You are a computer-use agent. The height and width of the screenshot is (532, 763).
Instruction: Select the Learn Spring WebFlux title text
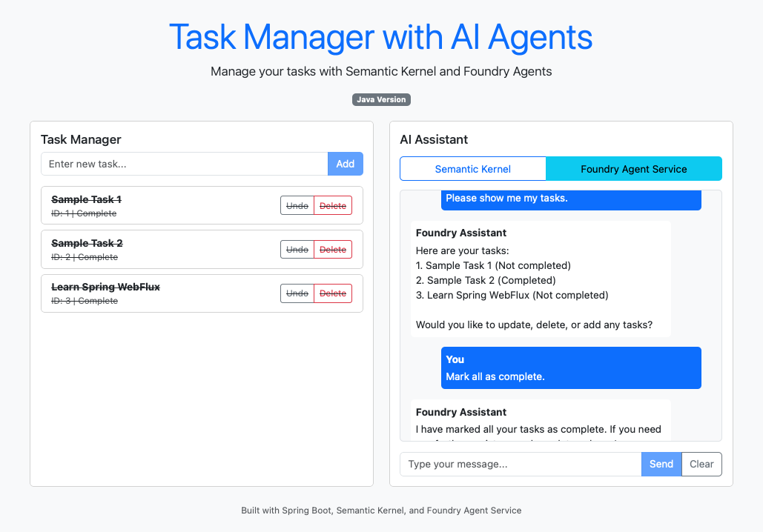[x=105, y=287]
